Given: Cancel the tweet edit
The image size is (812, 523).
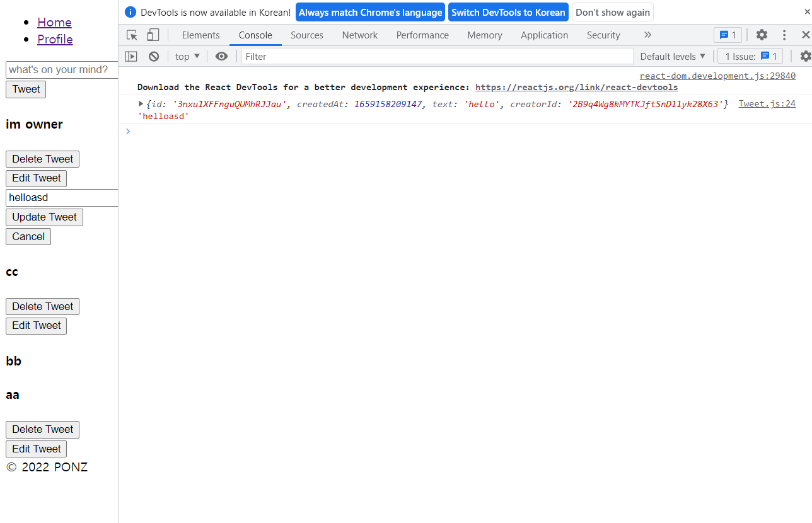Looking at the screenshot, I should click(x=28, y=237).
